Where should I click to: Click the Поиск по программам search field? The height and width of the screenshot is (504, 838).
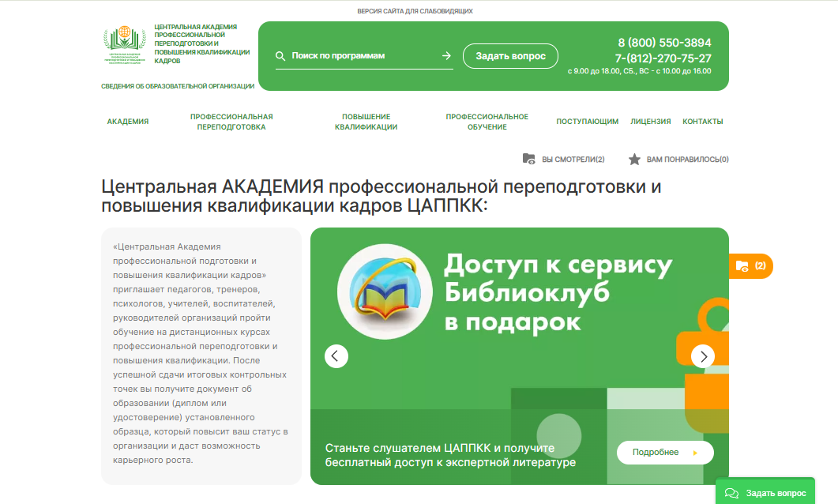click(364, 56)
